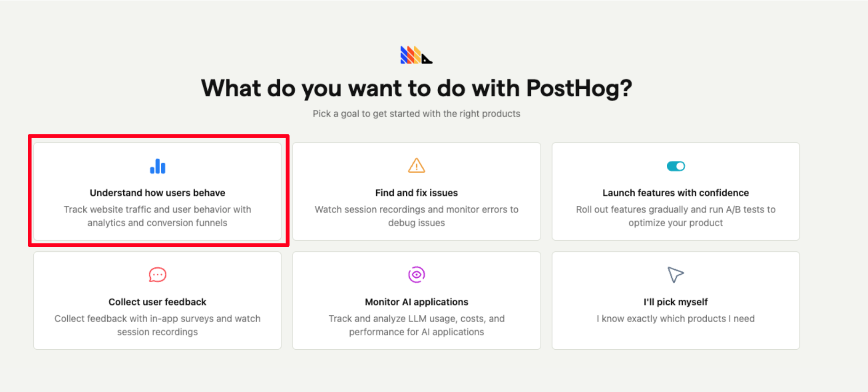The width and height of the screenshot is (868, 392).
Task: Click 'I know exactly which products I need'
Action: pyautogui.click(x=676, y=319)
